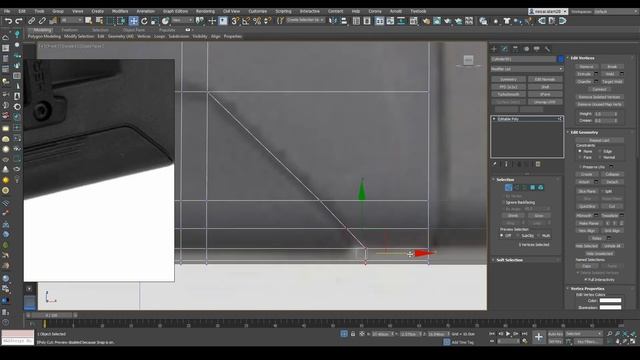This screenshot has width=640, height=360.
Task: Switch to the Object Paint ribbon tab
Action: click(134, 30)
